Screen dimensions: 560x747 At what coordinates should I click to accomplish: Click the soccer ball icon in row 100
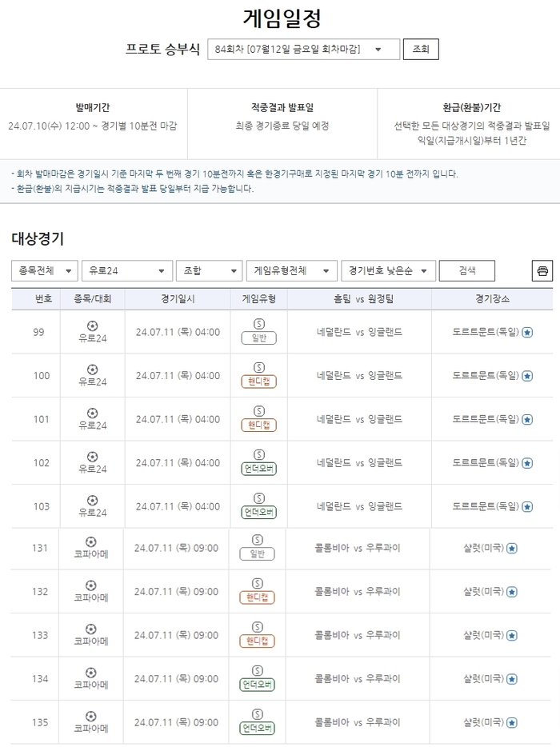point(92,370)
